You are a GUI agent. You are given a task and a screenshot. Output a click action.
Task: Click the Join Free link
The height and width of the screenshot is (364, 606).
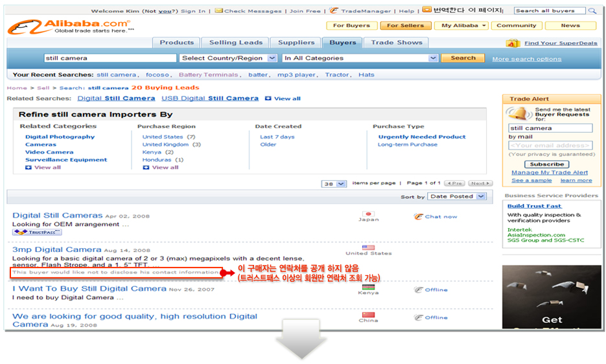[305, 11]
